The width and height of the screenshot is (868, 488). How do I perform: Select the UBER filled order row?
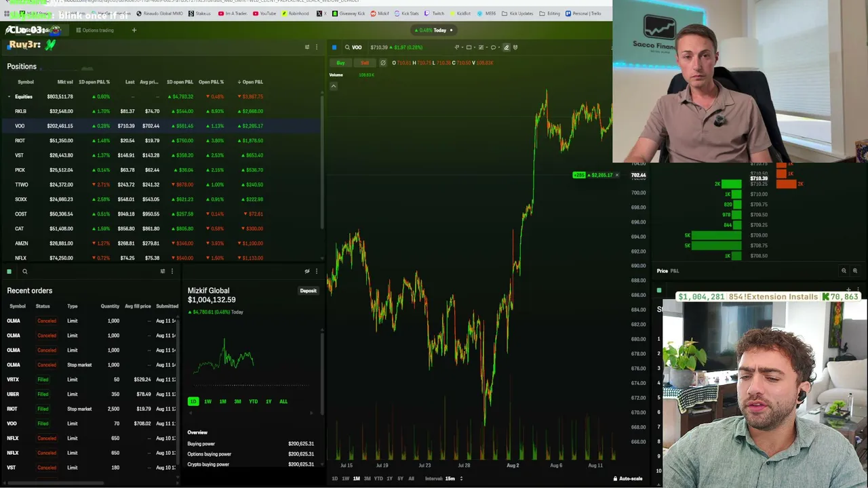[90, 394]
